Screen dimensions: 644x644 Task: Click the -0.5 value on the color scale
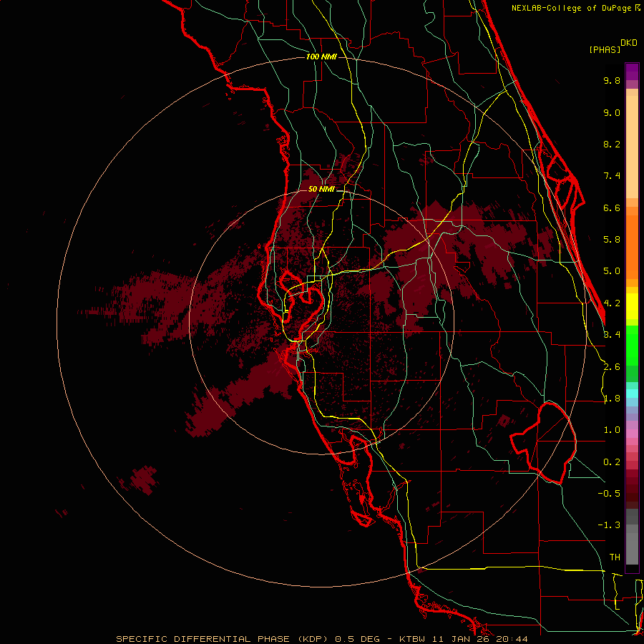(x=609, y=494)
